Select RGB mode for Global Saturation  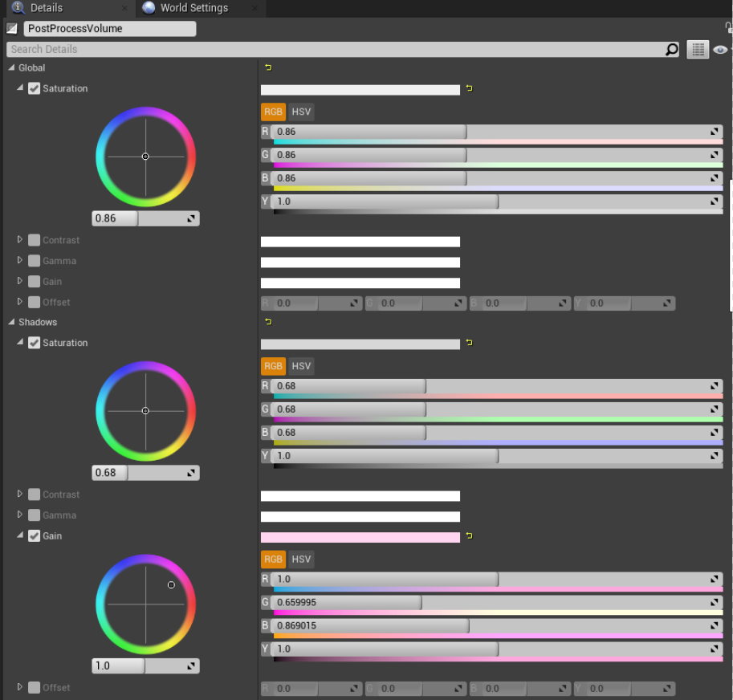tap(273, 112)
